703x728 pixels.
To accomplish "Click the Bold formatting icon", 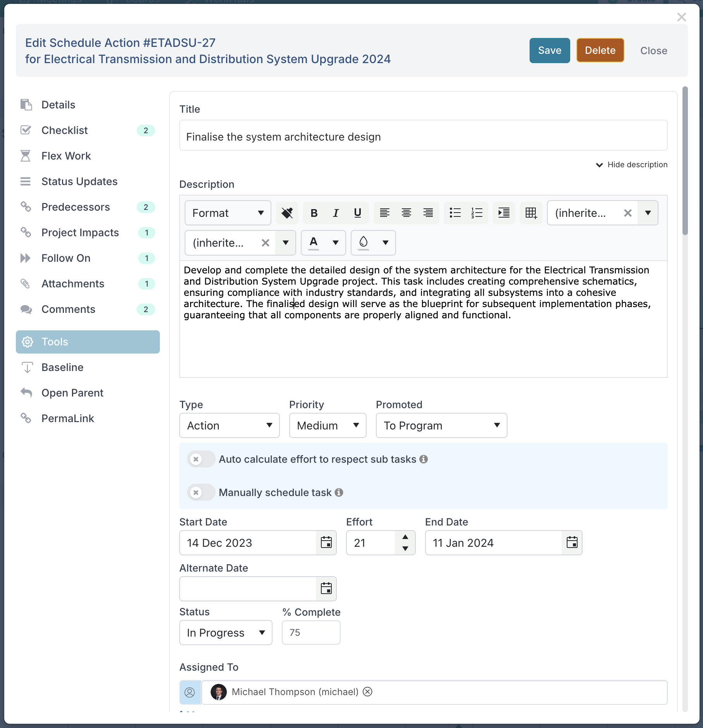I will click(314, 213).
